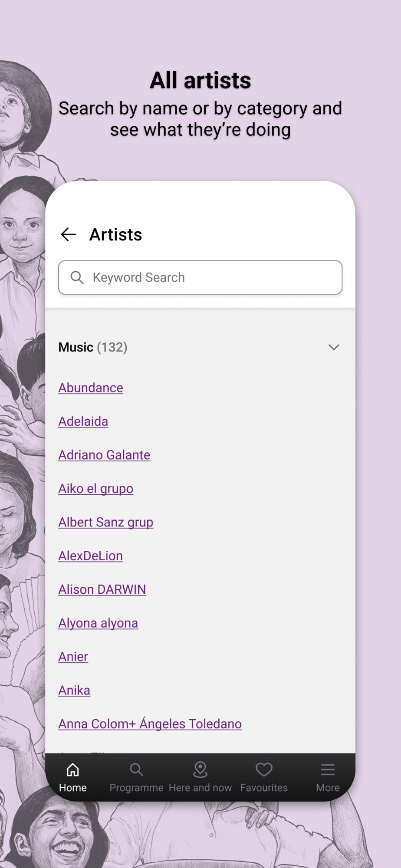Open the Abundance artist link
401x868 pixels.
pyautogui.click(x=91, y=388)
